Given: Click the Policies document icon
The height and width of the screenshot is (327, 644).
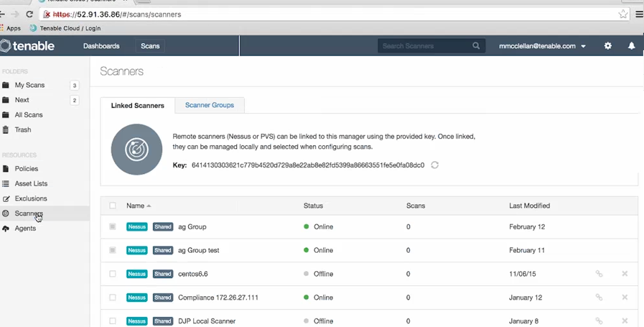Looking at the screenshot, I should [6, 169].
